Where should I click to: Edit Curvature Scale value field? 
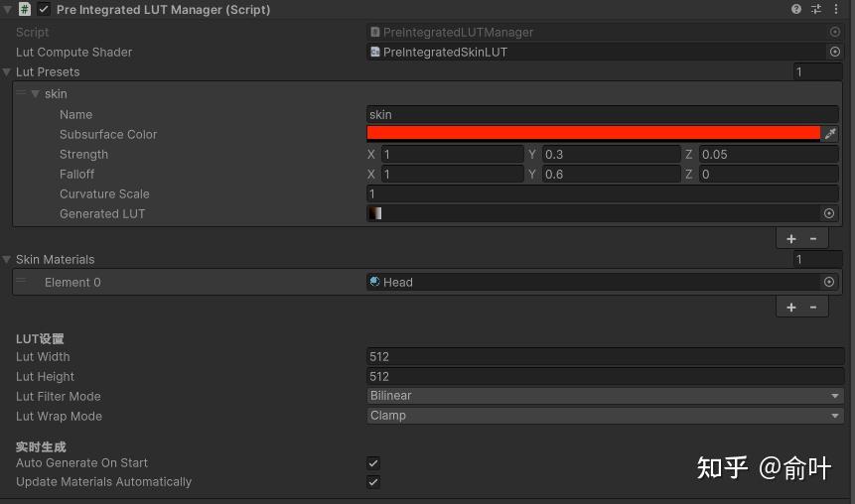(603, 194)
